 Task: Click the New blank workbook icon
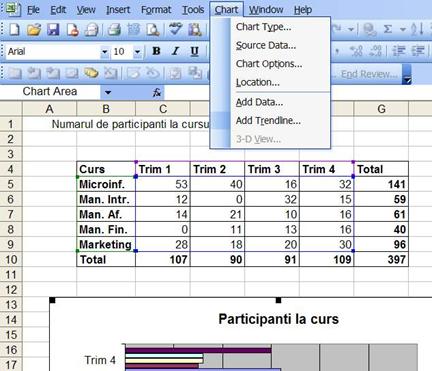(x=14, y=29)
